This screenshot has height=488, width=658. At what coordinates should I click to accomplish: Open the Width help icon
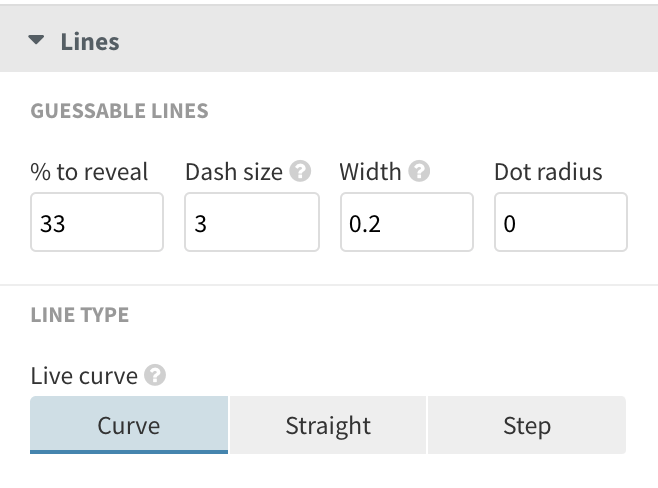click(419, 171)
